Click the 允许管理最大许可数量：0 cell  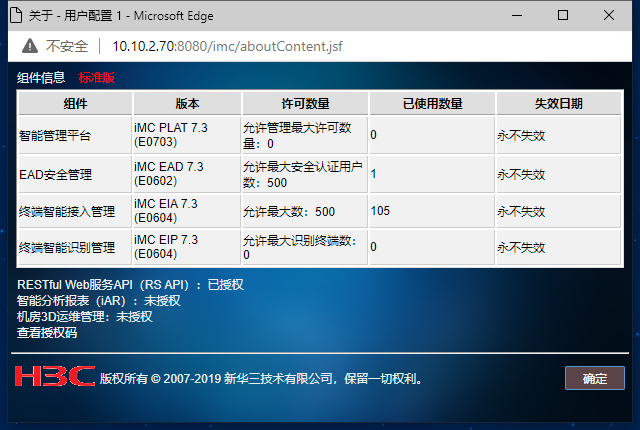pyautogui.click(x=305, y=135)
